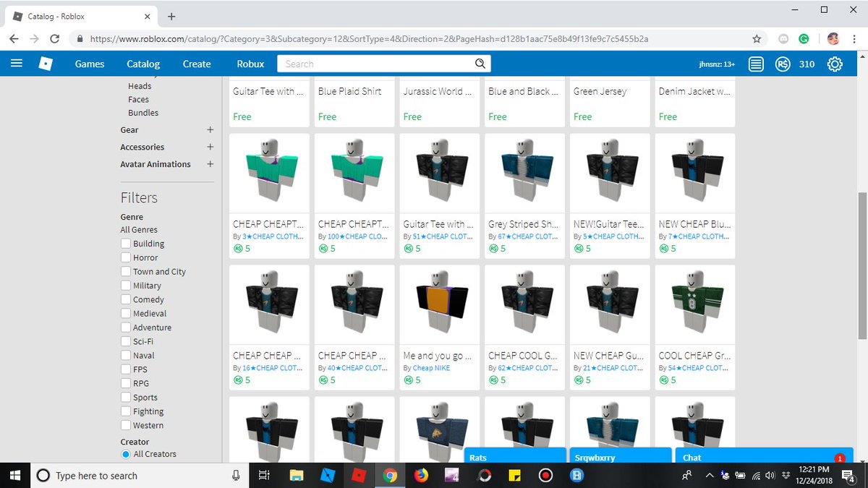Open the Roblox hamburger navigation menu

[16, 64]
